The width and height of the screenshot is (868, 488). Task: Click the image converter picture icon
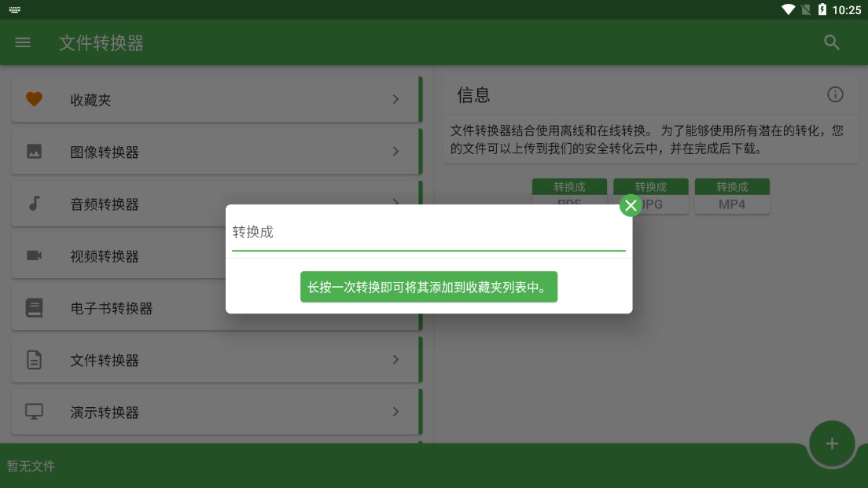tap(35, 151)
